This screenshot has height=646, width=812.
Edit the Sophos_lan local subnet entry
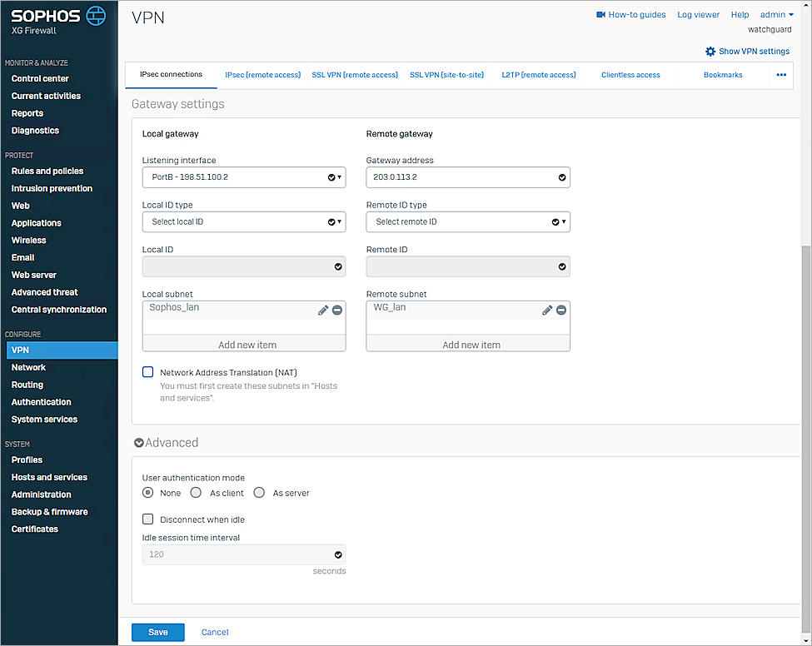tap(323, 309)
